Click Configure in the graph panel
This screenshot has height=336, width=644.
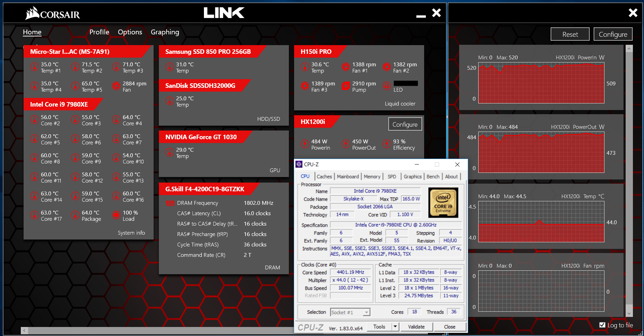pos(613,34)
